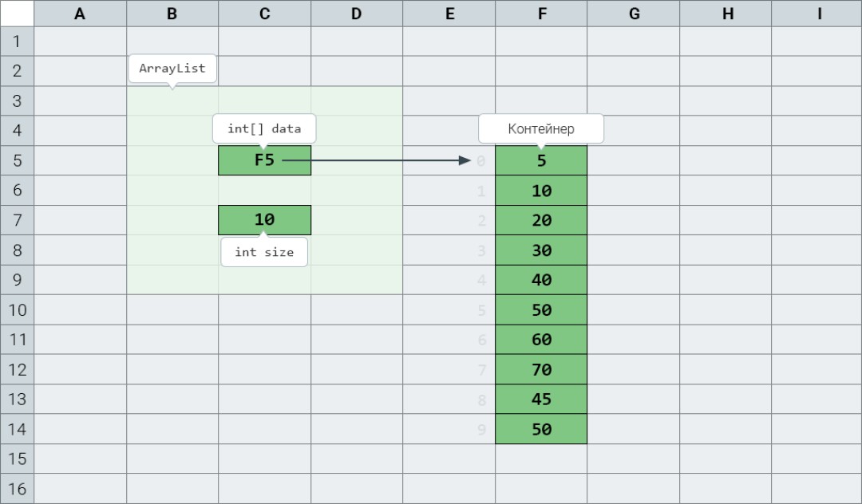Select column I header
This screenshot has height=504, width=862.
[x=817, y=14]
